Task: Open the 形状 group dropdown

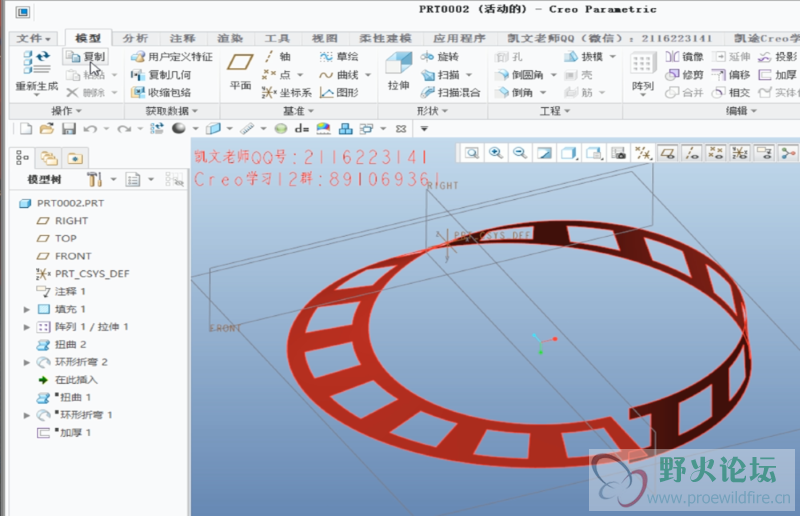Action: click(432, 111)
